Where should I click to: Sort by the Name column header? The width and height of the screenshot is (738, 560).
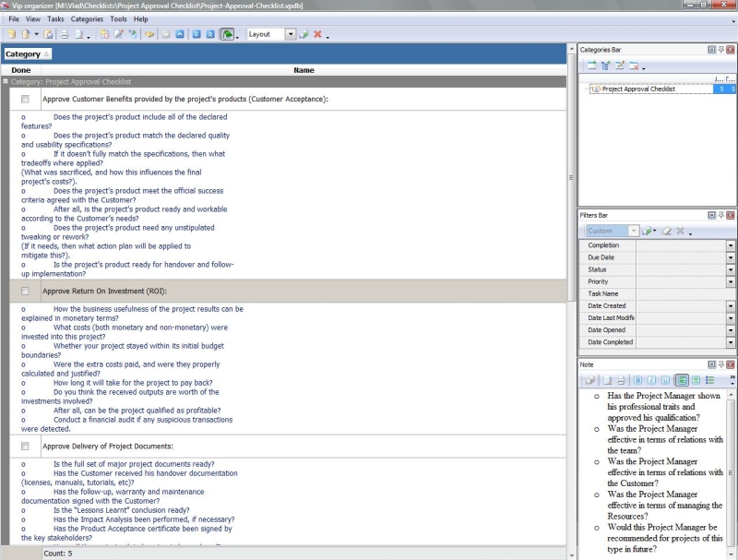(x=304, y=70)
